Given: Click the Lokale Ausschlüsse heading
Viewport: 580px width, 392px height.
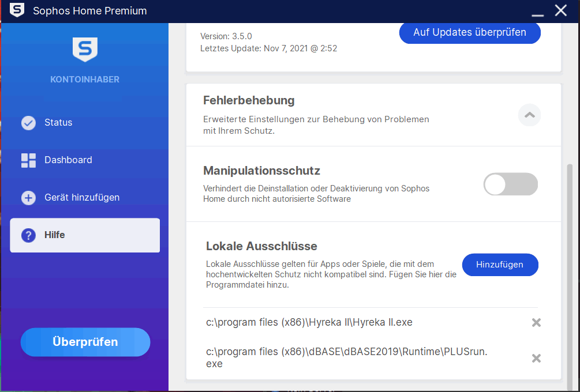Looking at the screenshot, I should (261, 246).
